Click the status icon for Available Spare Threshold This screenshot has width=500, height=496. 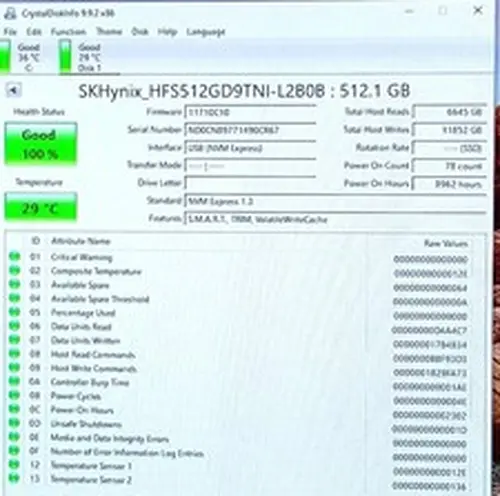[14, 298]
